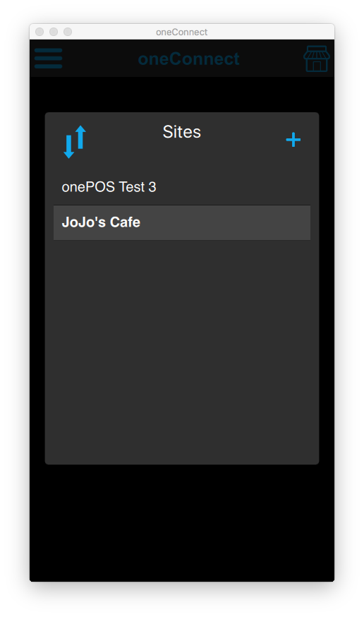
Task: Add a new site with plus icon
Action: click(x=293, y=140)
